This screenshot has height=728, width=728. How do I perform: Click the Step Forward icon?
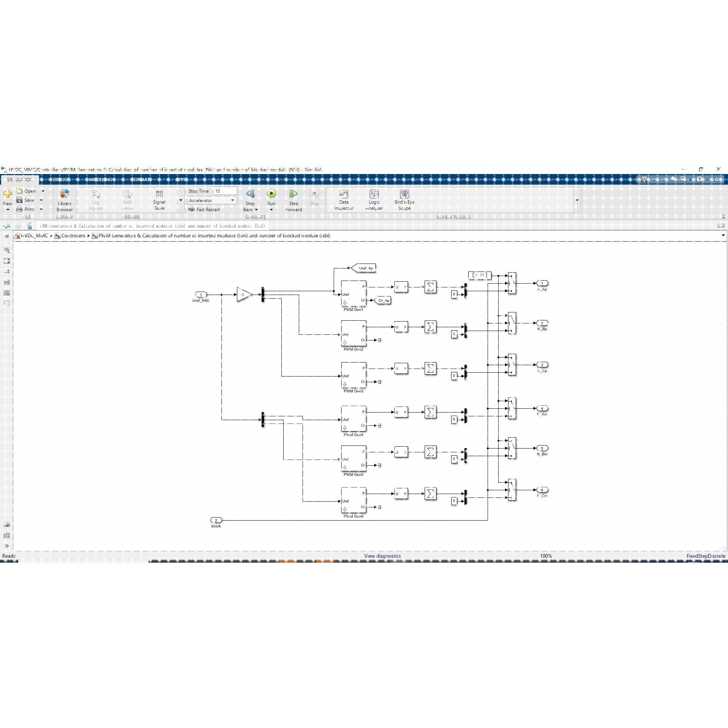click(x=293, y=194)
